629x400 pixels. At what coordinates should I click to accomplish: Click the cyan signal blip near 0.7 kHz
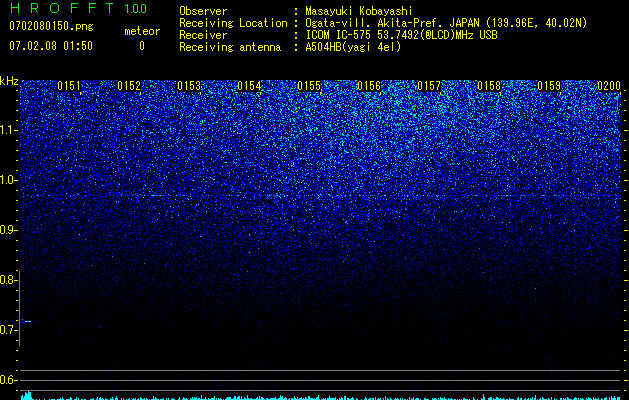[x=26, y=321]
